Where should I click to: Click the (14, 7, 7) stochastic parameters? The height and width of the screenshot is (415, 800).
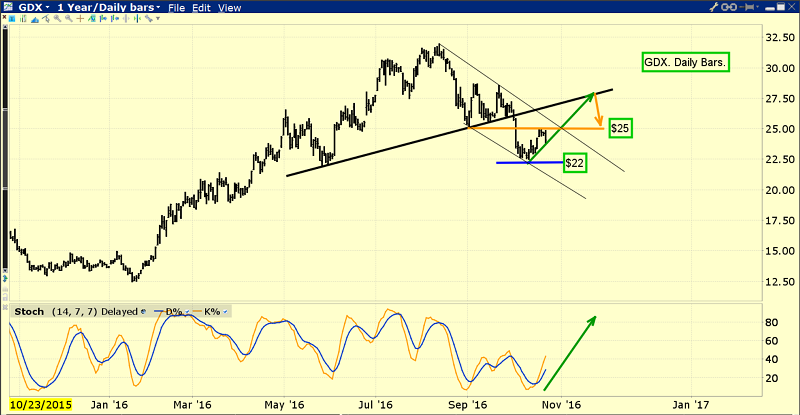tap(74, 311)
